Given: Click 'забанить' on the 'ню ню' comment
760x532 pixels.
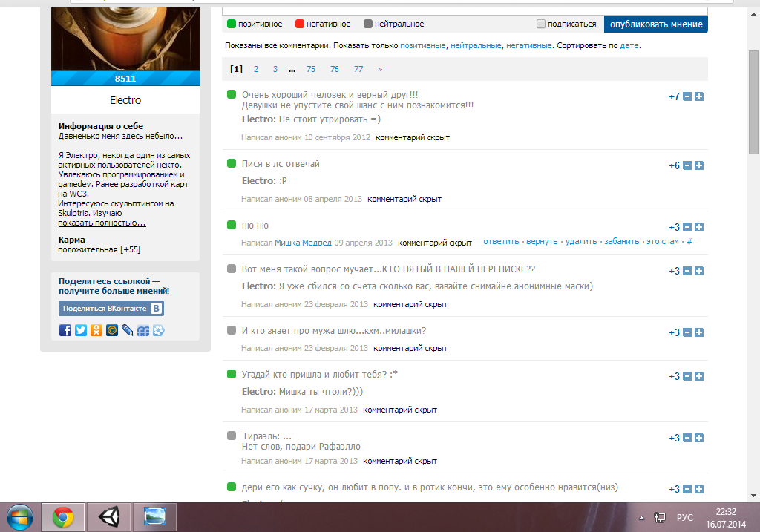Looking at the screenshot, I should click(621, 241).
